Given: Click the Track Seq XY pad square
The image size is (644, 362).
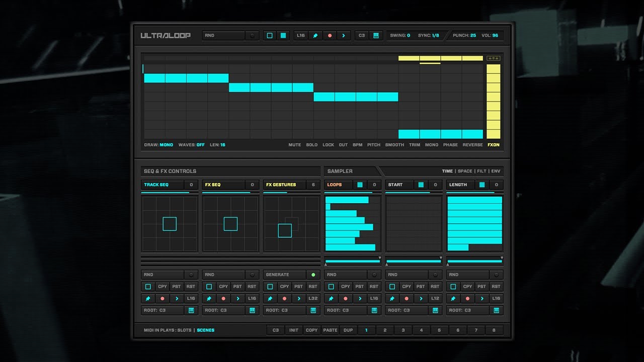Looking at the screenshot, I should [x=170, y=224].
